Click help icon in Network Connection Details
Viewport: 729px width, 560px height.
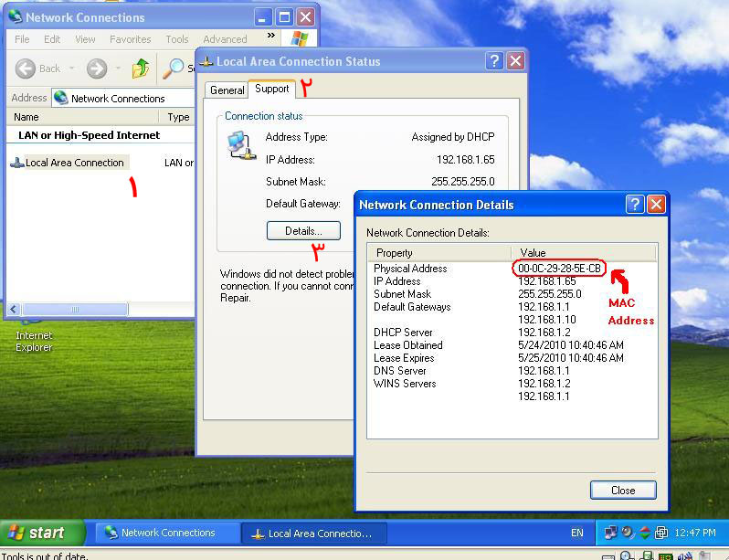tap(635, 205)
